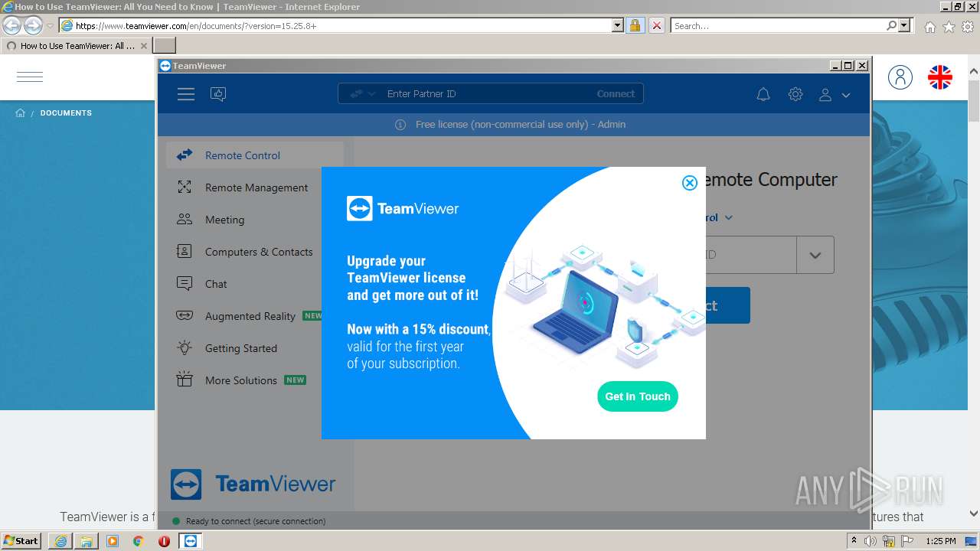Screen dimensions: 980x551
Task: Click the feedback thumbs-up icon in TeamViewer
Action: tap(218, 94)
